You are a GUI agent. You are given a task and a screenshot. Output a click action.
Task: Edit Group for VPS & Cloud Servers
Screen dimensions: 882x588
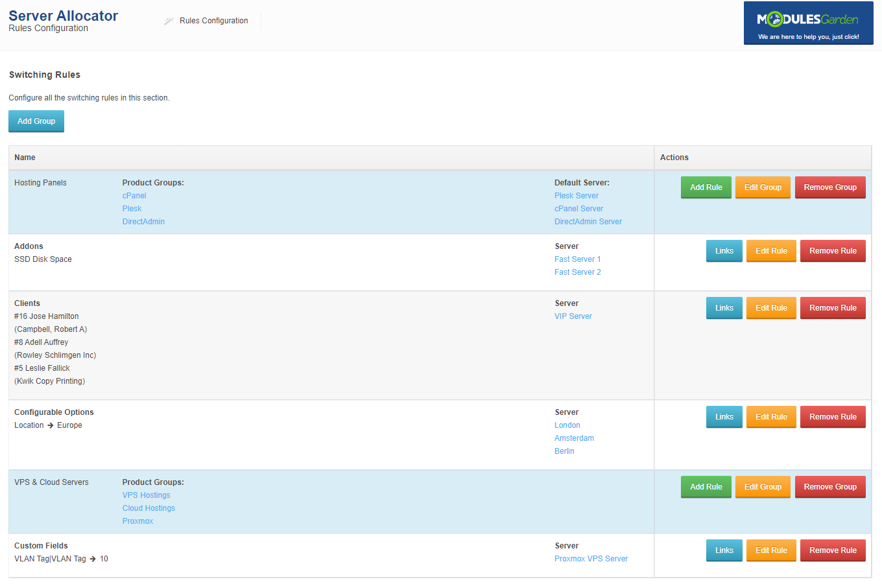[x=763, y=486]
